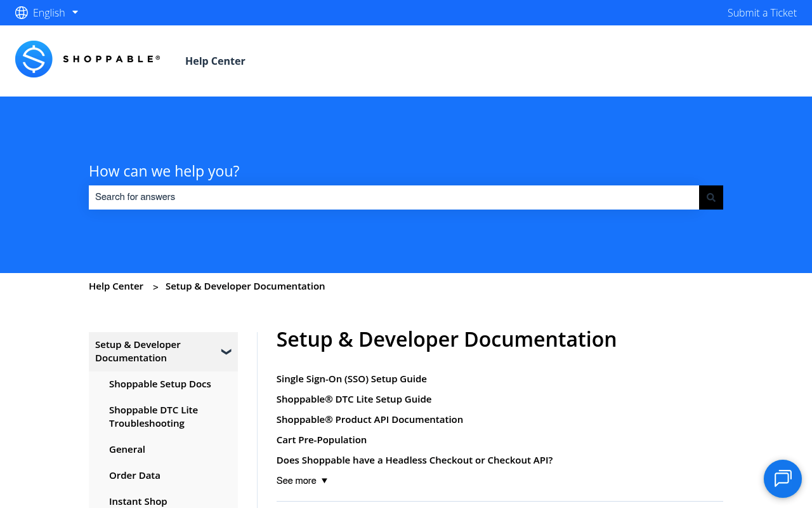Click the SHOPPABLE wordmark
Screen dimensions: 812x508
click(112, 59)
